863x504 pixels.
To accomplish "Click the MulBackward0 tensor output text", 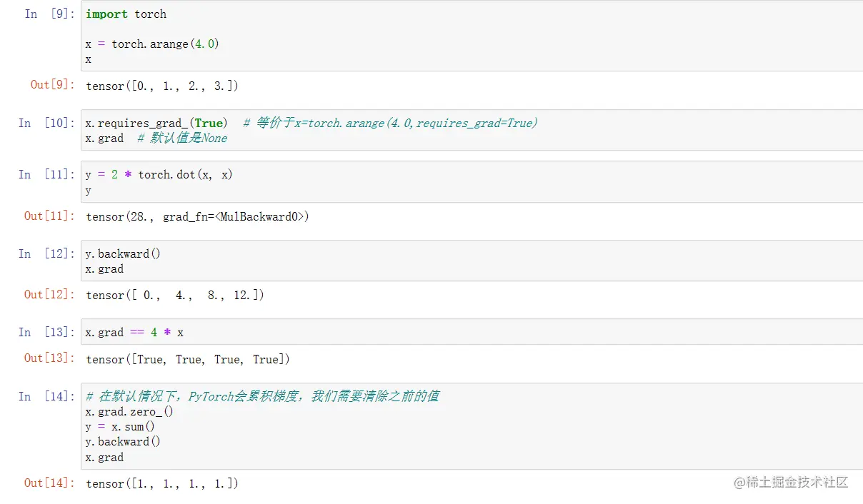I will [198, 217].
